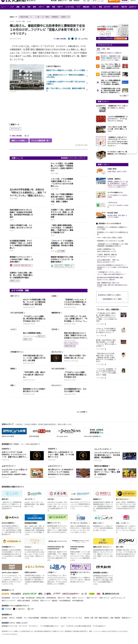Screen dimensions: 138x644
Task: Open the English link in header
Action: (x=76, y=1)
